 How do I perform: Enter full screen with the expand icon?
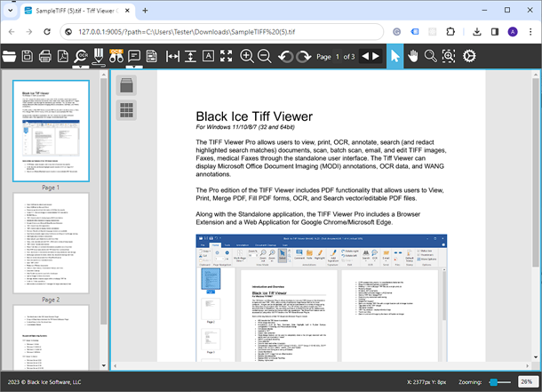(x=226, y=57)
